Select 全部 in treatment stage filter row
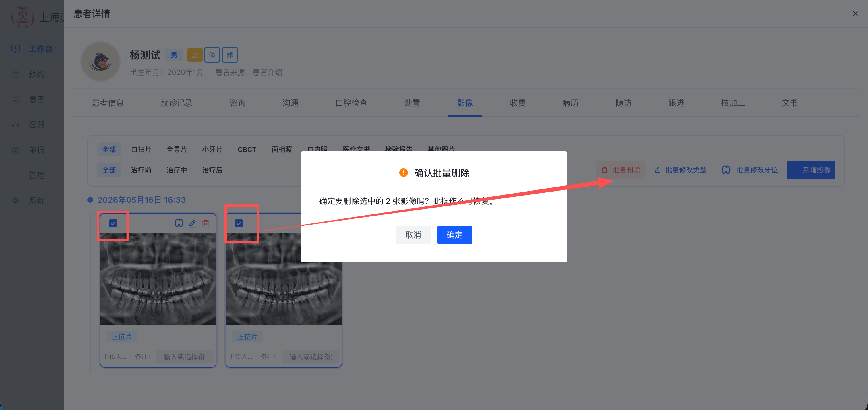This screenshot has width=868, height=410. (x=109, y=170)
